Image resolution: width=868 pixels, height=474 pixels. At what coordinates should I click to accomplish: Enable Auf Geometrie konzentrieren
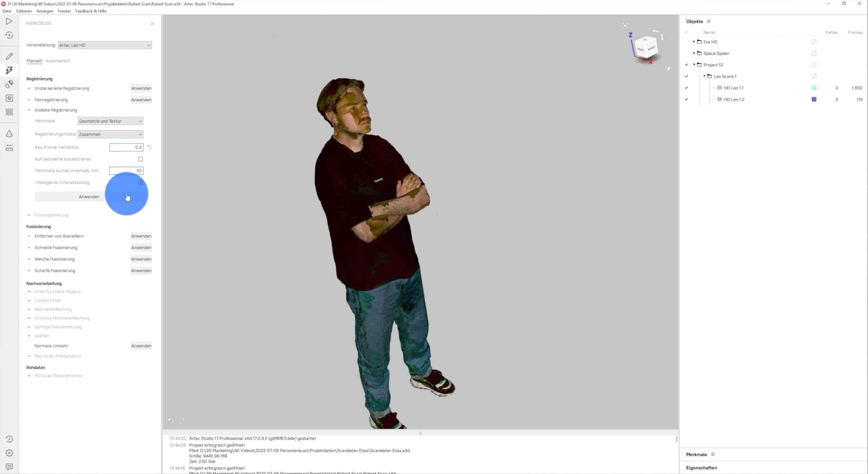tap(140, 159)
